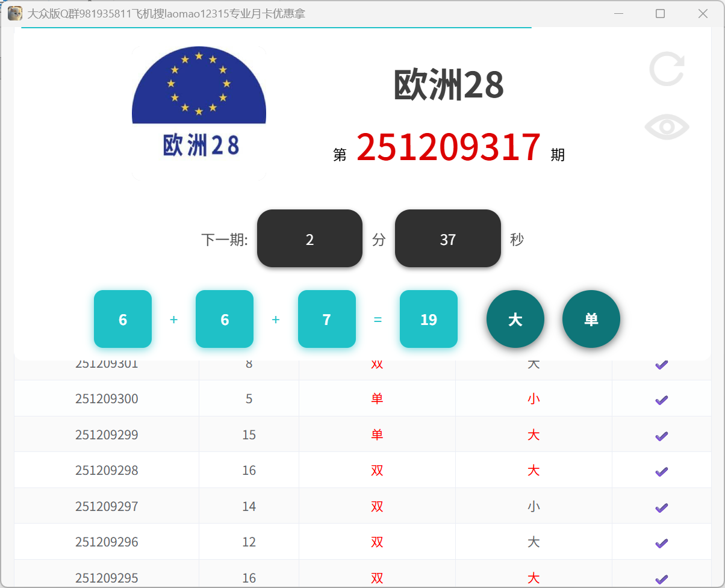The image size is (725, 588).
Task: Click the checkmark for period 251209300
Action: point(662,399)
